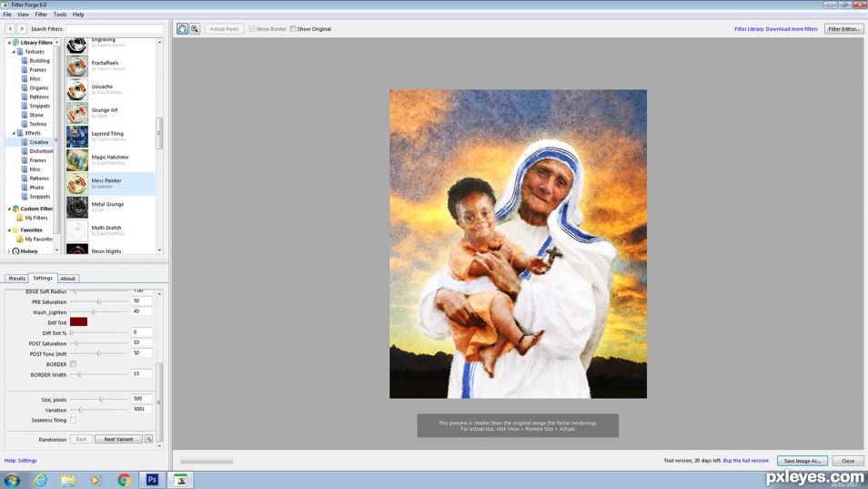Go back in filter navigation

(10, 29)
